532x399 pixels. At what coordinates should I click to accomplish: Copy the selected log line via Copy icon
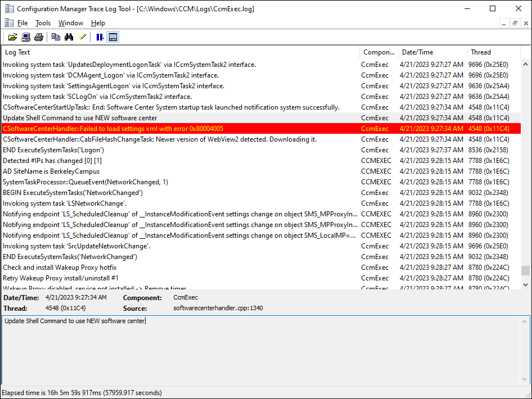pos(55,37)
